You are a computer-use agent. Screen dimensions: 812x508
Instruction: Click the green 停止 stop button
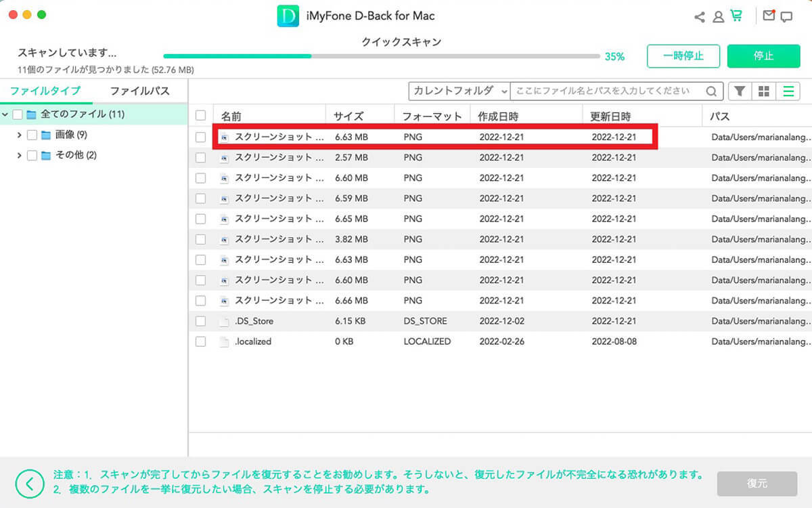pos(763,56)
